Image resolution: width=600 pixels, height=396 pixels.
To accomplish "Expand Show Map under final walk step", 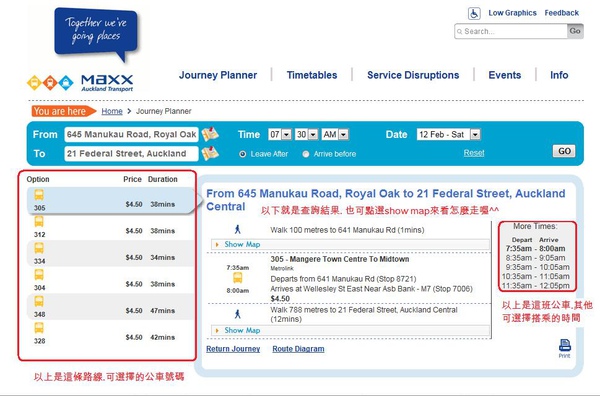I will (350, 330).
